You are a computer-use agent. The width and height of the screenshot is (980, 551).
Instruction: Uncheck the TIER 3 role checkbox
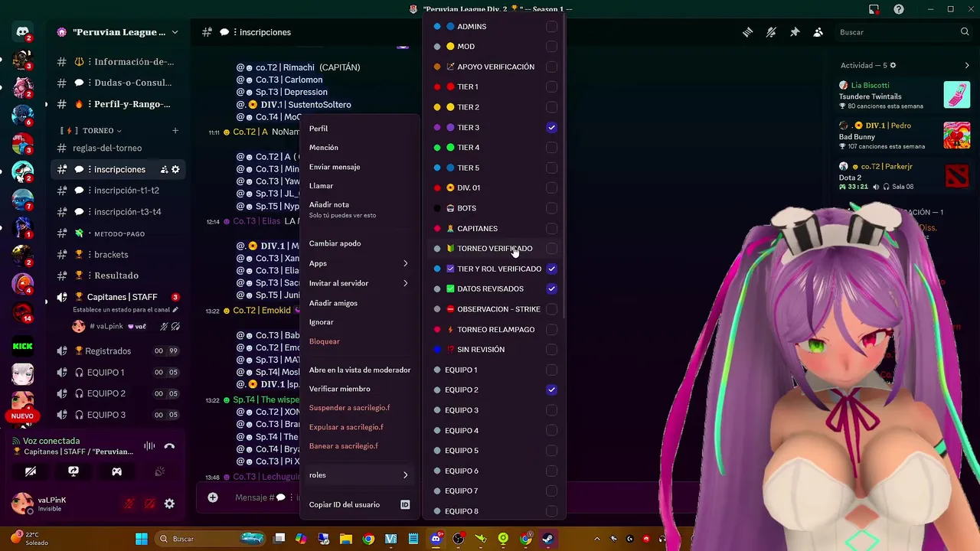coord(551,128)
